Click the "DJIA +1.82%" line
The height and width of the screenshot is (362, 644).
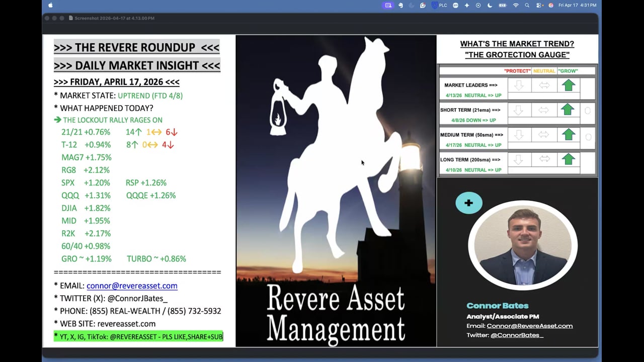pyautogui.click(x=86, y=208)
